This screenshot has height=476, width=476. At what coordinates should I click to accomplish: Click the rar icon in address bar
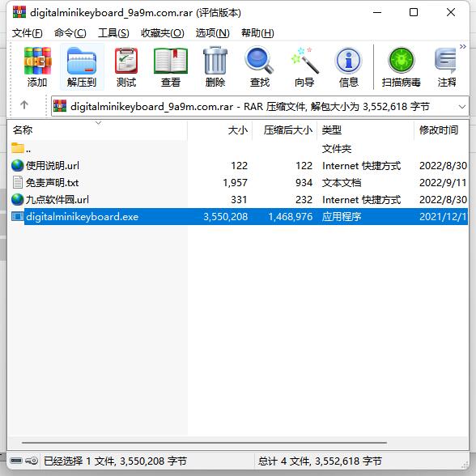(60, 106)
